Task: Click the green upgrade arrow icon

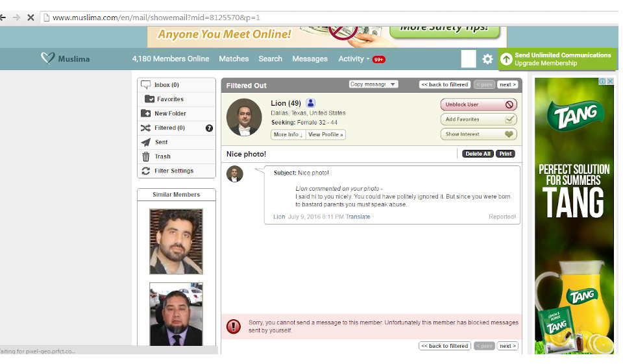Action: [506, 59]
